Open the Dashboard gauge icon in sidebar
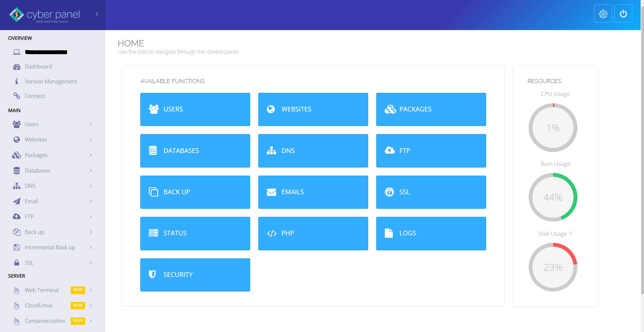The image size is (644, 332). [17, 67]
